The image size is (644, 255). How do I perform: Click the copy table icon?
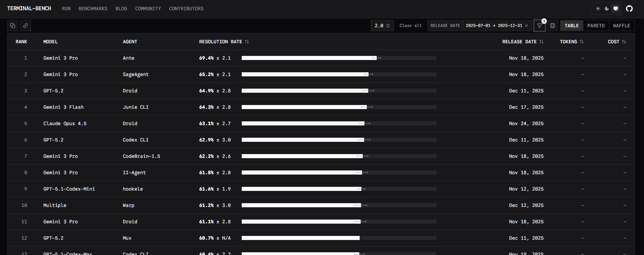13,26
